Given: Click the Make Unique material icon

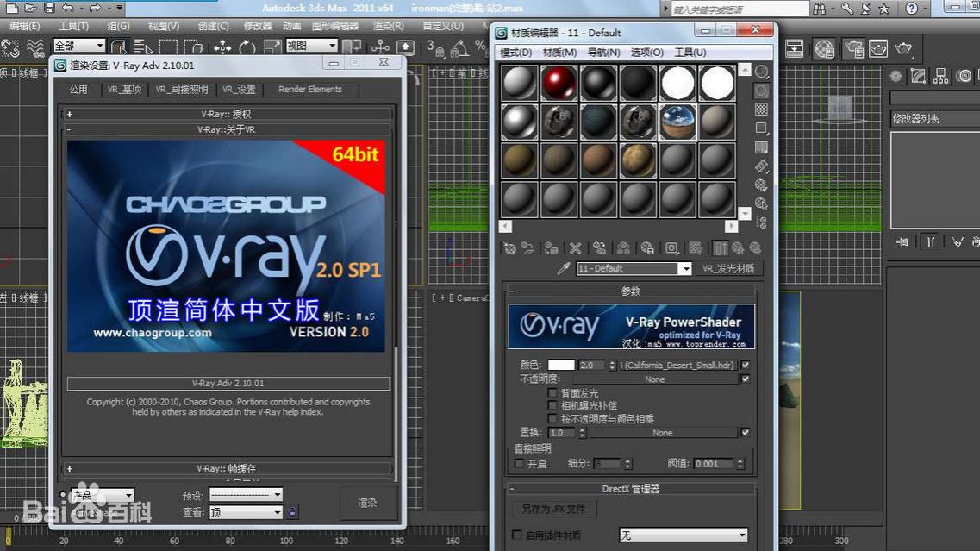Looking at the screenshot, I should click(623, 249).
